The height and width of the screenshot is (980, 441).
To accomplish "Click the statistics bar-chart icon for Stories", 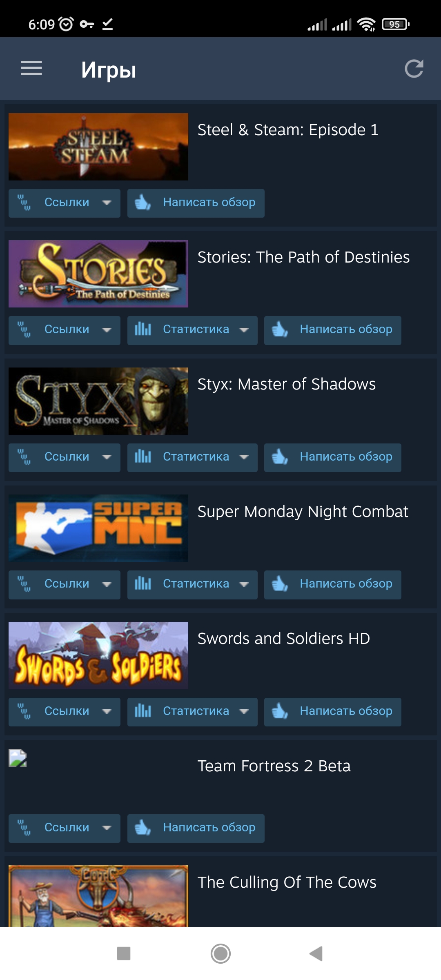I will click(143, 329).
